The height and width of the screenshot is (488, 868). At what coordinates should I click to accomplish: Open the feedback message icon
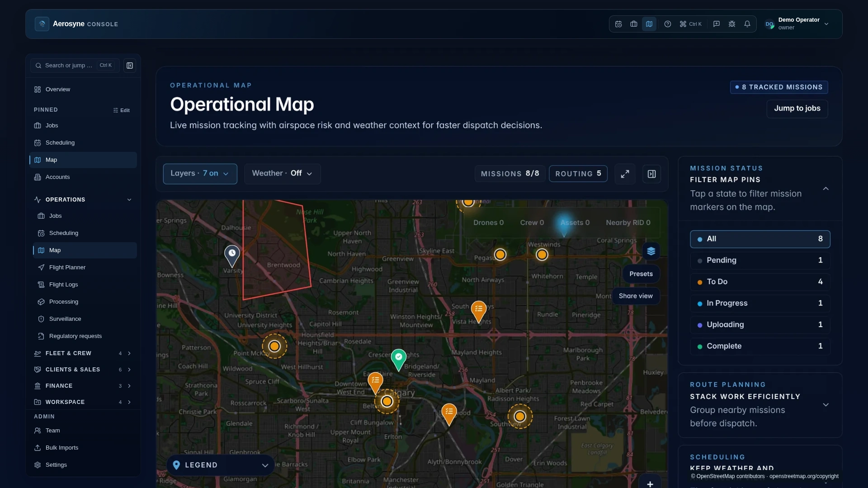(717, 24)
